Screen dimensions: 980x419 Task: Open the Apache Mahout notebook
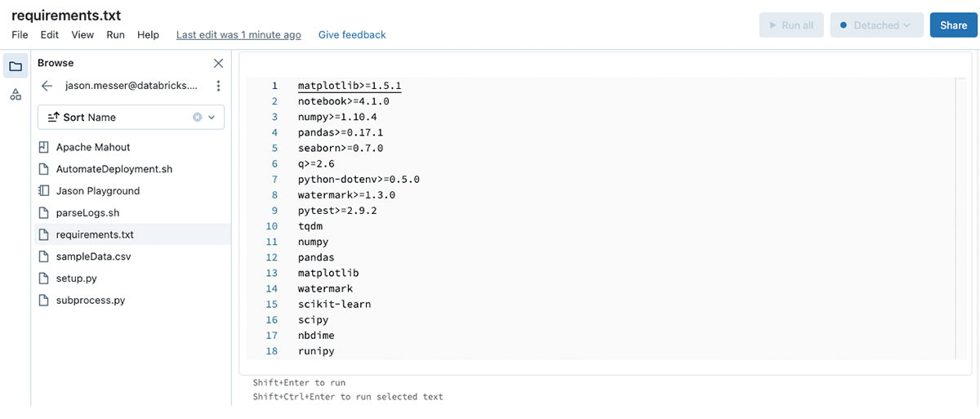(x=93, y=147)
